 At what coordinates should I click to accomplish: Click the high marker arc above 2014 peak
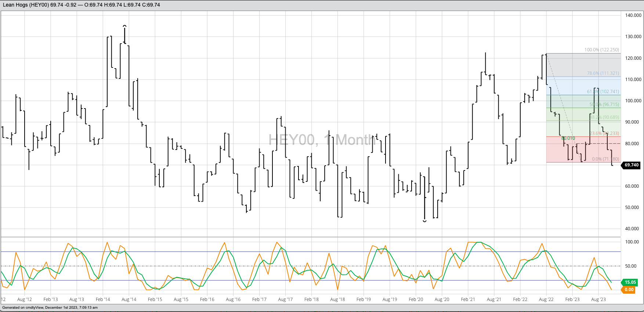[125, 26]
